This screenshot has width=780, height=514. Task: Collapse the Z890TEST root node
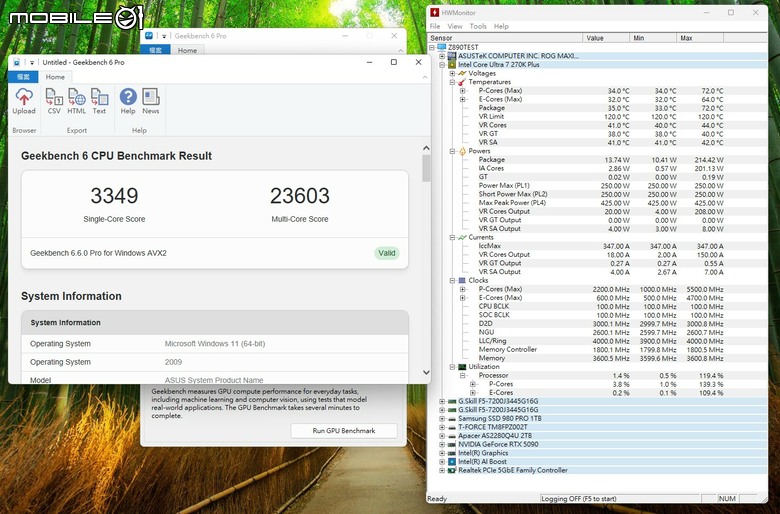(432, 48)
